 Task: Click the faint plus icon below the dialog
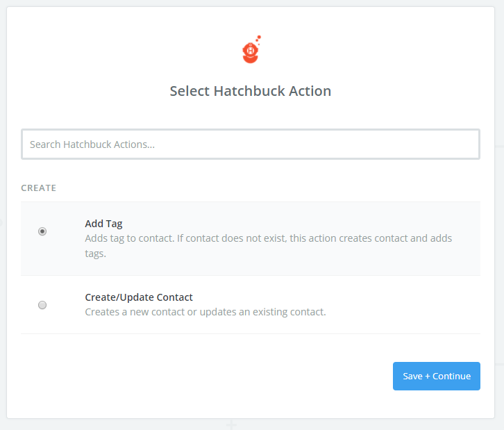[x=231, y=425]
